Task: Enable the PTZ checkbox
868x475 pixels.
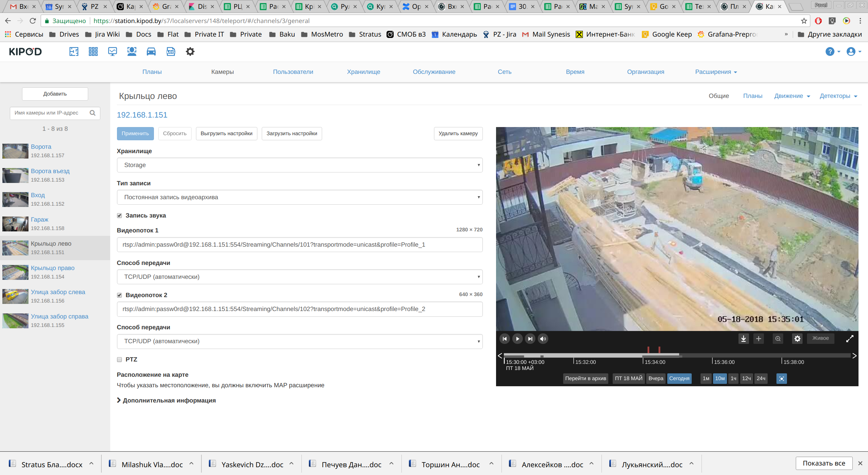Action: coord(119,359)
